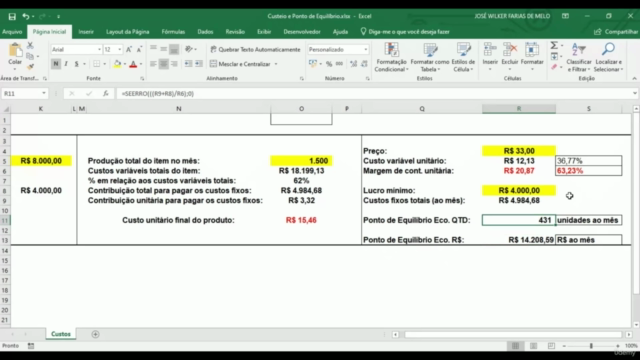Click the Increase Indent icon
Screen dimensions: 640x360
coord(199,64)
